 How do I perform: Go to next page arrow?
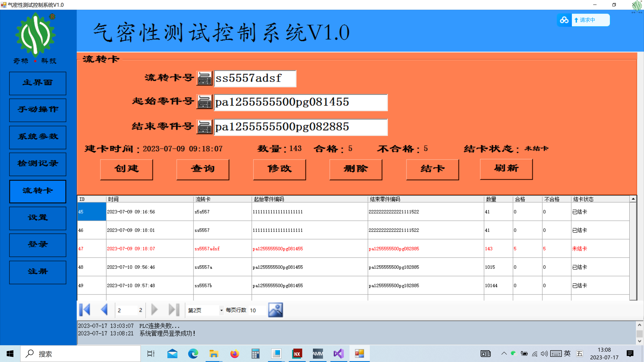point(154,310)
